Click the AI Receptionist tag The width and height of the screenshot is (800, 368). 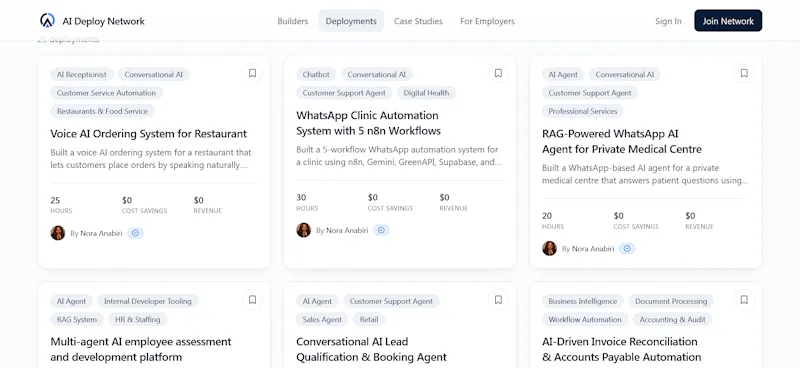click(82, 75)
